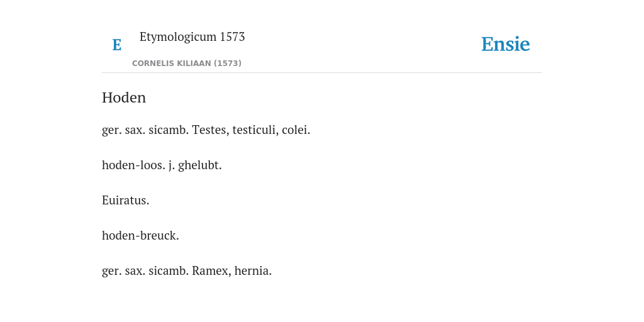Click the Cornelis Kiliaan (1573) author label
Image resolution: width=644 pixels, height=322 pixels.
click(186, 64)
